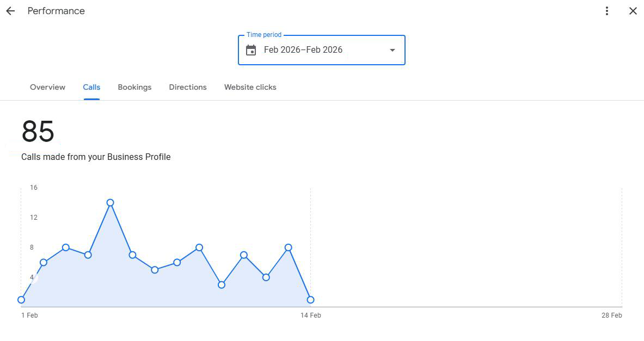
Task: Select the last data point at 14 Feb
Action: click(x=310, y=300)
